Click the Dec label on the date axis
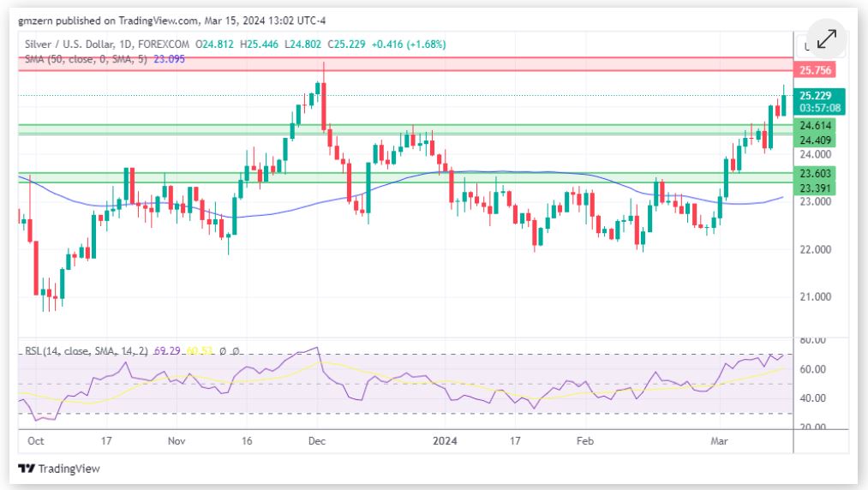This screenshot has width=868, height=490. click(x=316, y=440)
